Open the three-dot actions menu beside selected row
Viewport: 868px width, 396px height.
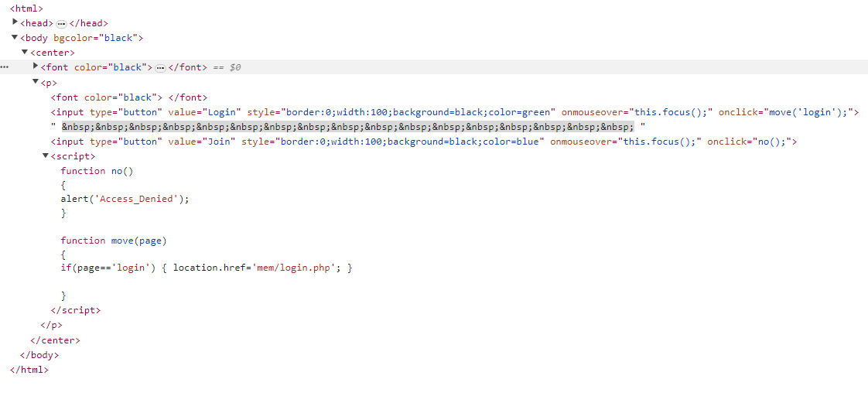point(5,67)
